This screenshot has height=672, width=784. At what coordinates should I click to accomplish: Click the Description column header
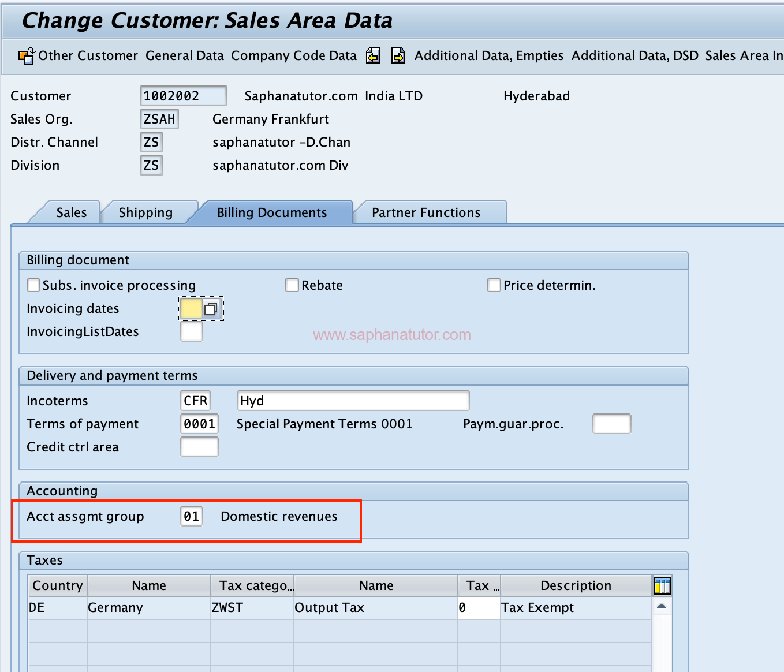click(x=576, y=585)
